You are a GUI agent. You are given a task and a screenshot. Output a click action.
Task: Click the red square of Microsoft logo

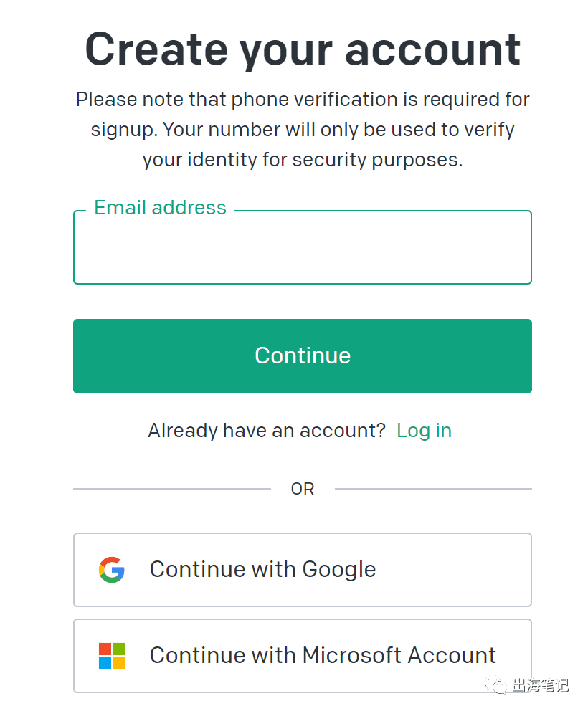(105, 649)
